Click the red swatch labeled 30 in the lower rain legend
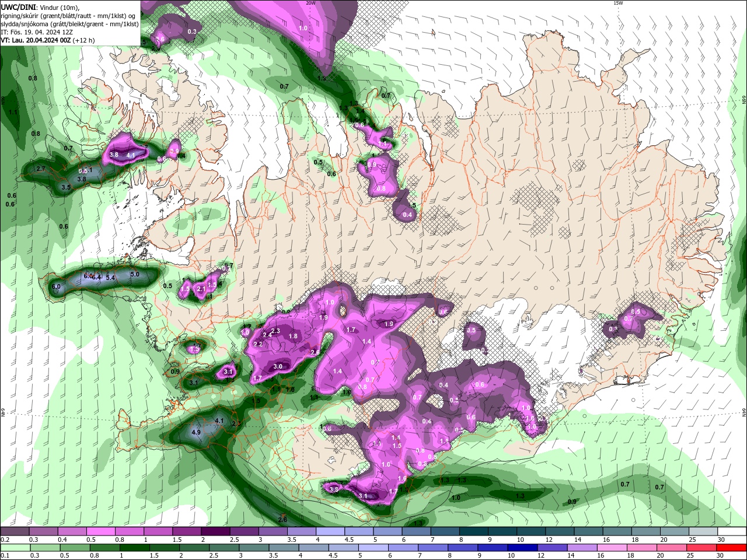 point(732,548)
